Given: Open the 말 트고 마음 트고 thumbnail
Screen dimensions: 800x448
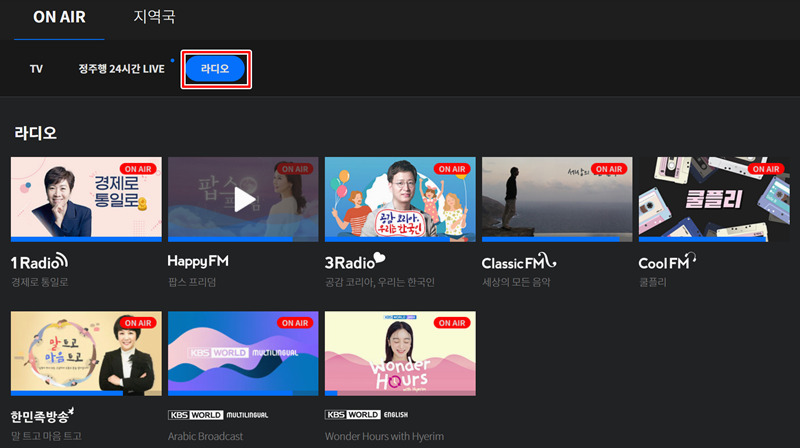Looking at the screenshot, I should pos(86,354).
